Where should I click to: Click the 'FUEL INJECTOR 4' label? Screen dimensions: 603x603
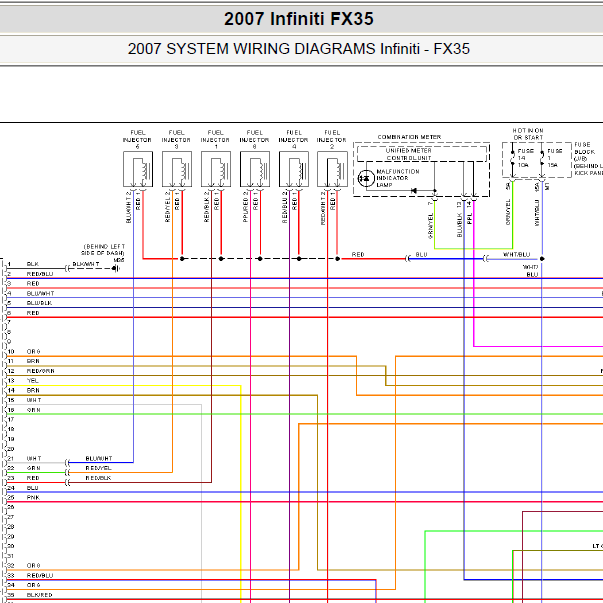[x=293, y=139]
